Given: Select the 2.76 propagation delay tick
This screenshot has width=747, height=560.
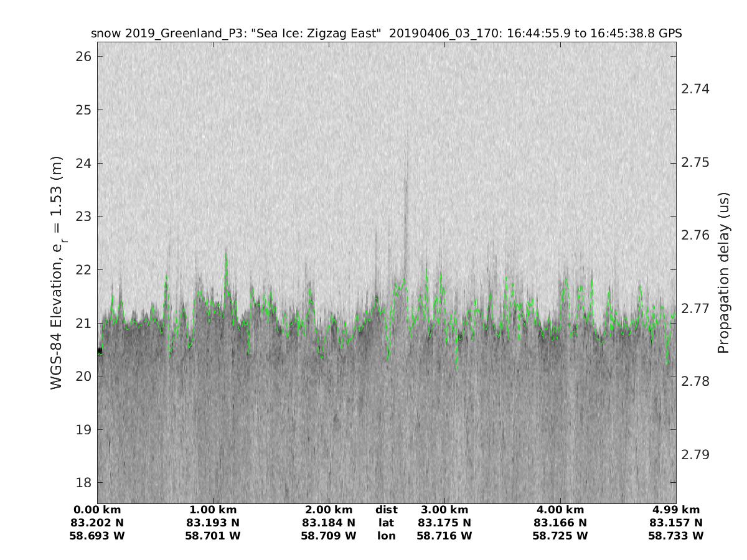Looking at the screenshot, I should pyautogui.click(x=697, y=235).
